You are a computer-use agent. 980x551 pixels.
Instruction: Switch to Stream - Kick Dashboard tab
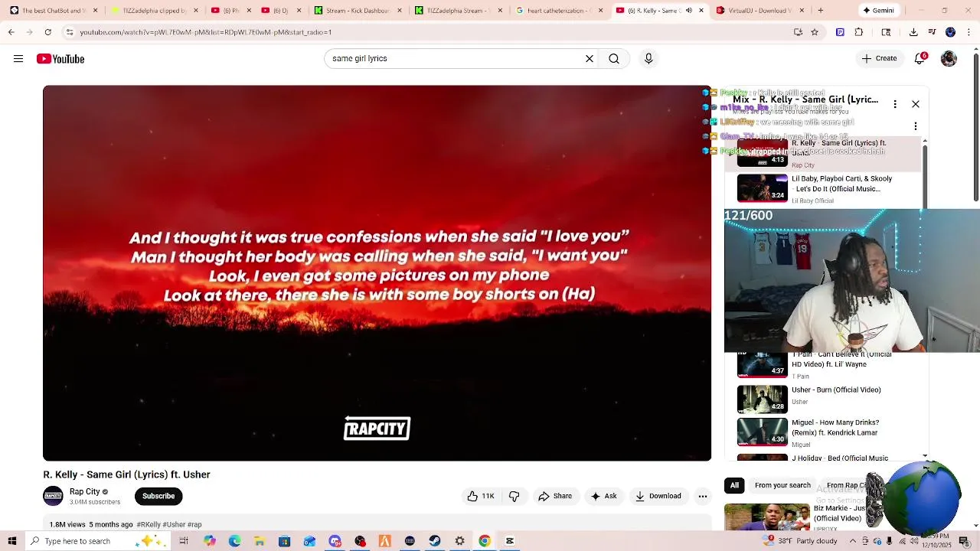[358, 11]
